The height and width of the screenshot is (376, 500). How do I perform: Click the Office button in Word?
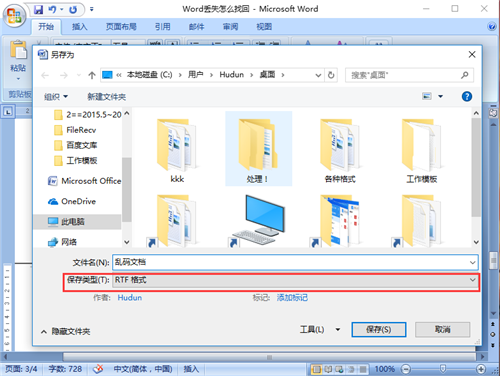(14, 15)
